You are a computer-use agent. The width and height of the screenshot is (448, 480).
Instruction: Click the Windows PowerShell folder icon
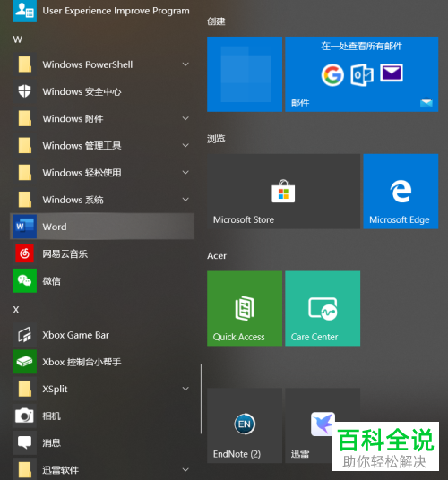[24, 64]
